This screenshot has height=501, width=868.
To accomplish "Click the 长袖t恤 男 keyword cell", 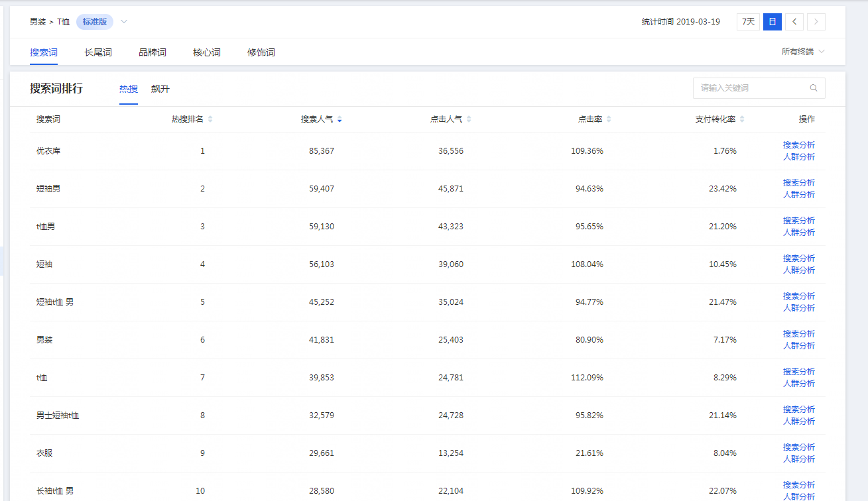I will 55,491.
